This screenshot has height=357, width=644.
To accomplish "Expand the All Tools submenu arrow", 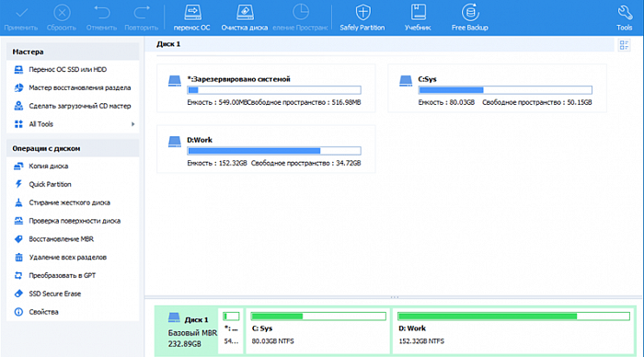I will (x=132, y=124).
